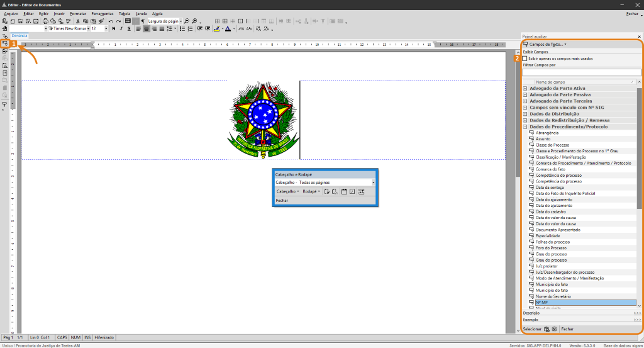Click the font color 'A' icon

click(x=228, y=29)
